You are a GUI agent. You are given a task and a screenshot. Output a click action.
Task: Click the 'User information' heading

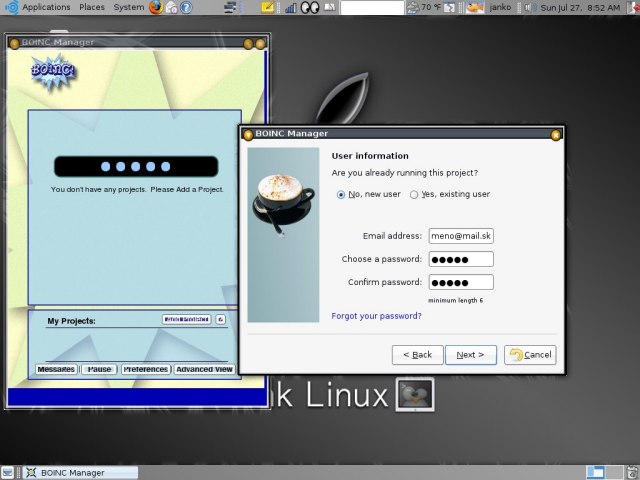[370, 156]
